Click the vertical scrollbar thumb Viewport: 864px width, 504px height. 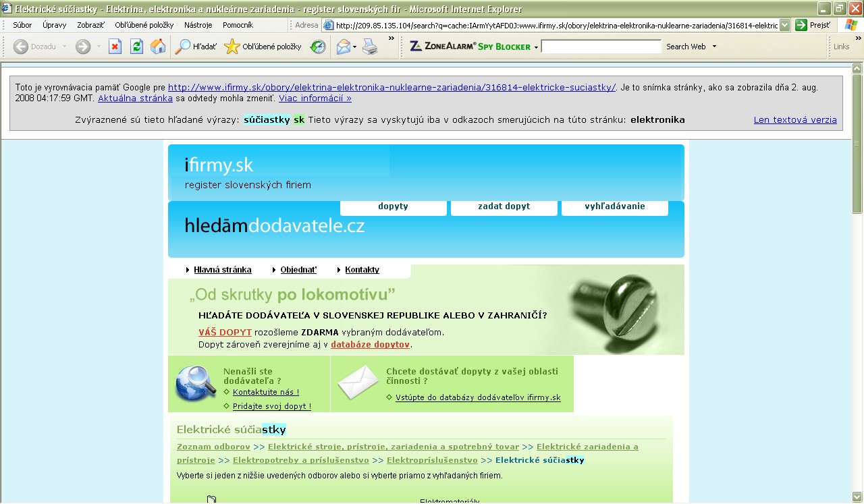[x=857, y=144]
